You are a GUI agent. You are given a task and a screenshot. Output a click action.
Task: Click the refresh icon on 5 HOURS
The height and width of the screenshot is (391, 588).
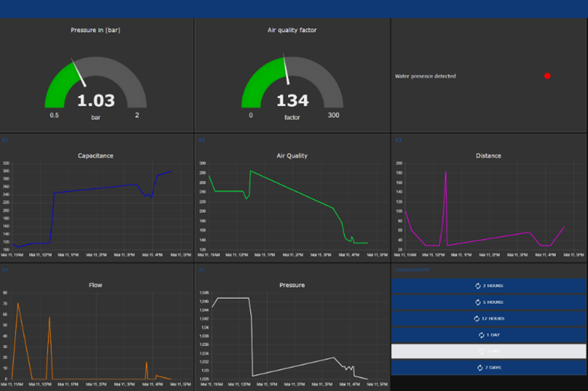[478, 302]
